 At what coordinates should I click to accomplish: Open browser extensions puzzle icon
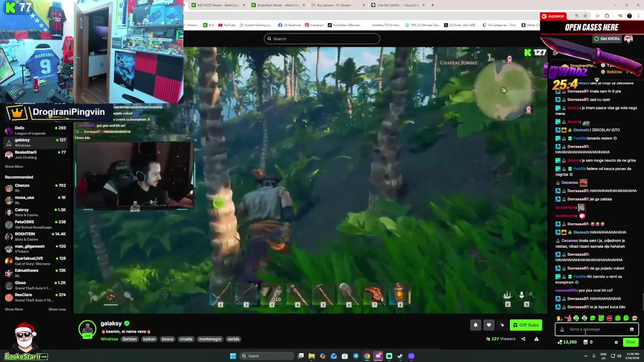coord(607,16)
